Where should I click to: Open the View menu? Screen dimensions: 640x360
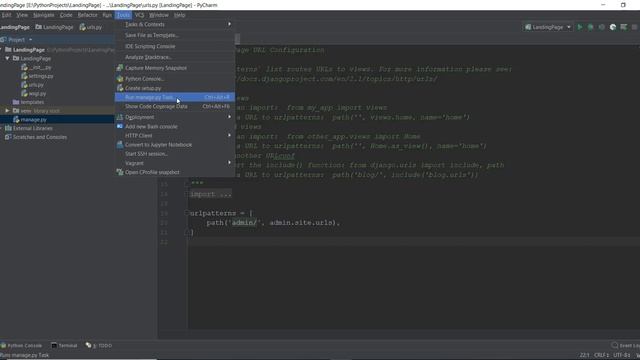pos(22,15)
